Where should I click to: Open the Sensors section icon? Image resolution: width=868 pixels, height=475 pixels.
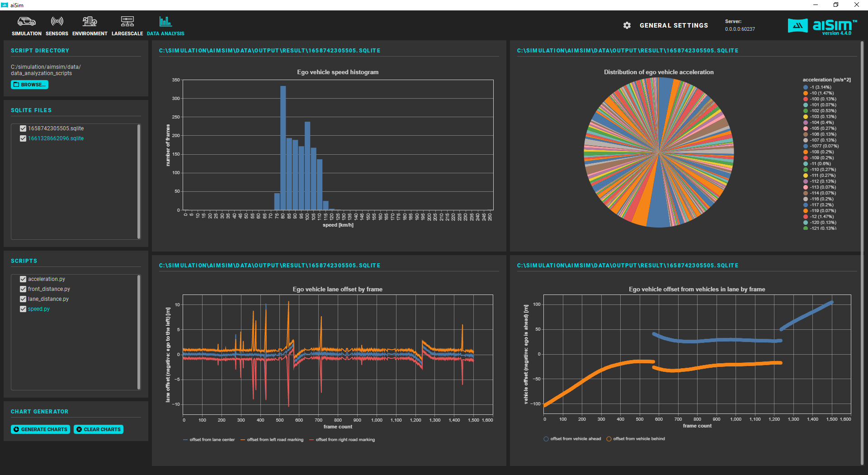[x=57, y=22]
